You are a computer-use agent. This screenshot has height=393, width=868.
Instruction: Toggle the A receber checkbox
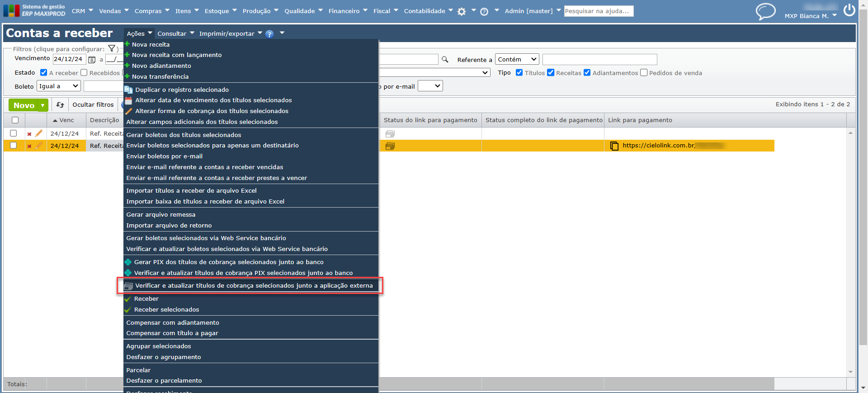tap(44, 72)
